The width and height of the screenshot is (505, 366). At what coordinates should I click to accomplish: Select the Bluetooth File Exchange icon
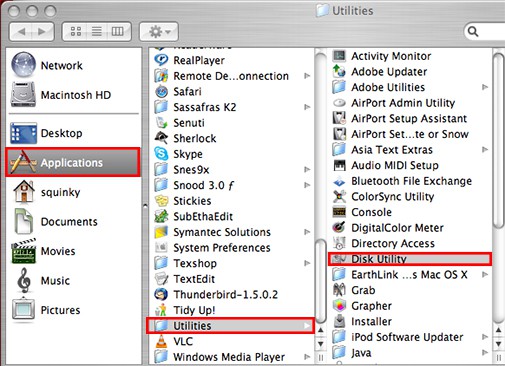coord(339,181)
